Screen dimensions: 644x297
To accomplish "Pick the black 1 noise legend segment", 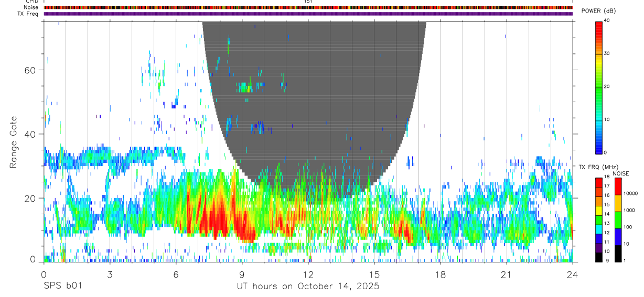I will click(x=618, y=254).
